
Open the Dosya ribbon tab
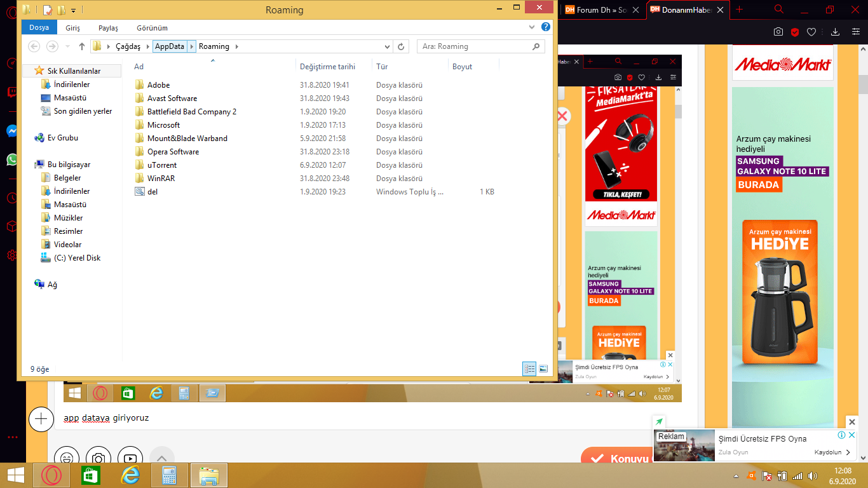[39, 28]
